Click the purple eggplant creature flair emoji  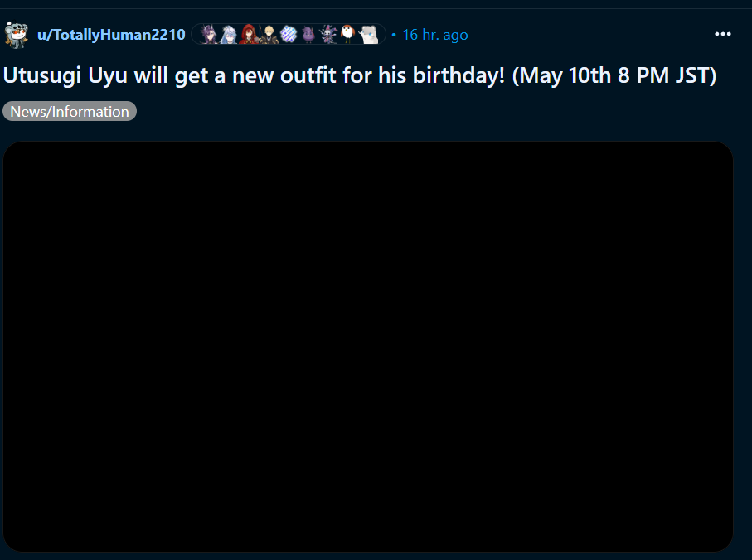coord(308,35)
